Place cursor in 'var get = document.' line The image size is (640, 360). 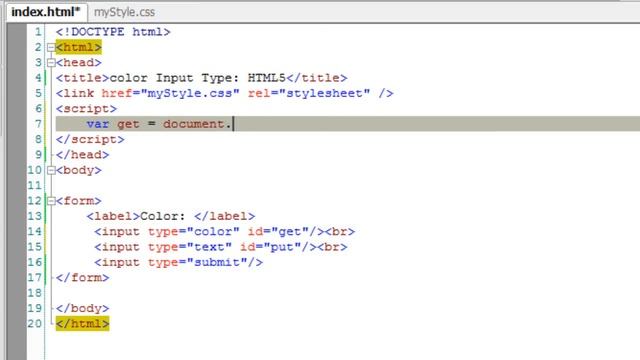348,124
